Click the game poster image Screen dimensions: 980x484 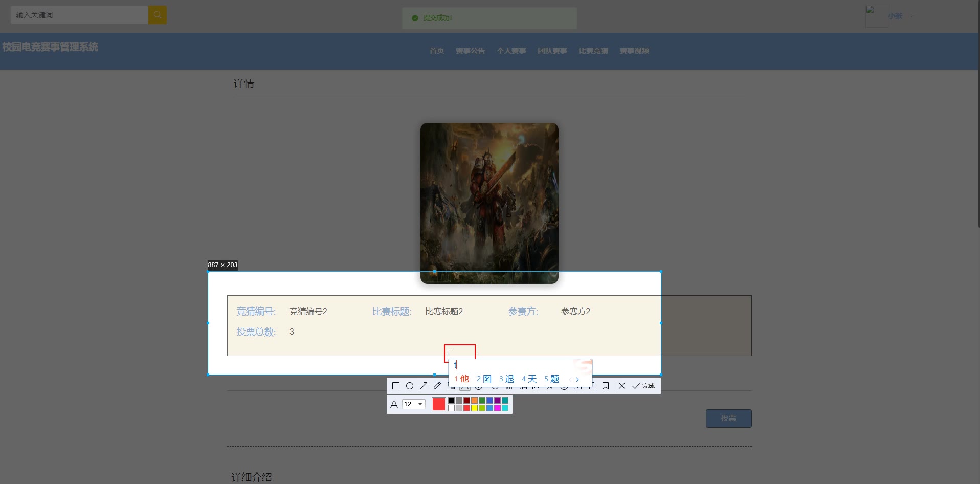coord(489,203)
